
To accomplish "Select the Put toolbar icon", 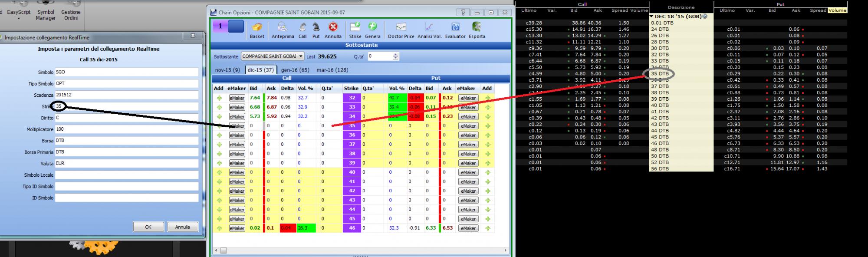I will [316, 30].
